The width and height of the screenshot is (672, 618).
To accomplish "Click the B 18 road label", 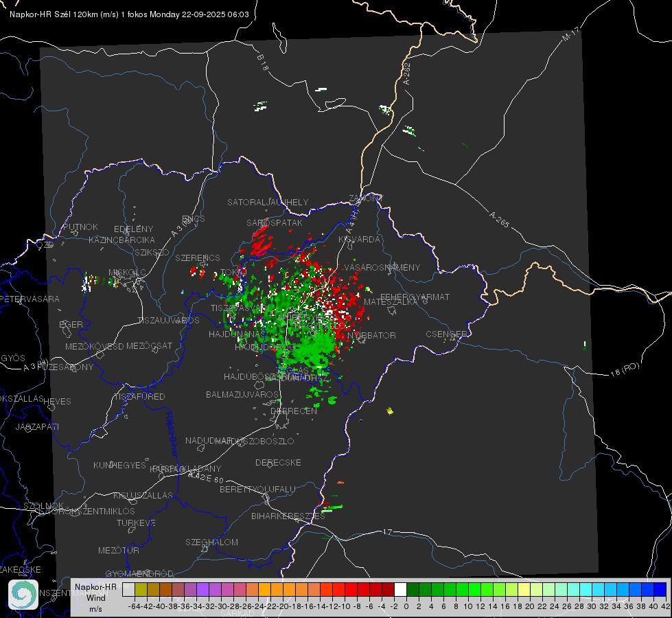I will 263,62.
